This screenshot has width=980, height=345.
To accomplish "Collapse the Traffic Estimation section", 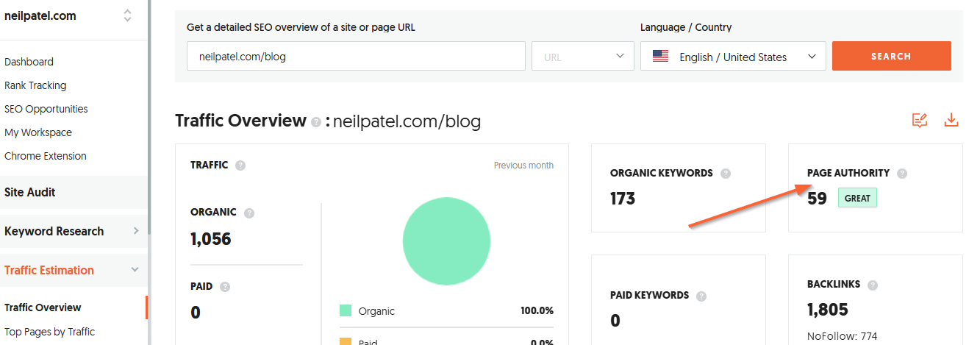I will coord(135,270).
